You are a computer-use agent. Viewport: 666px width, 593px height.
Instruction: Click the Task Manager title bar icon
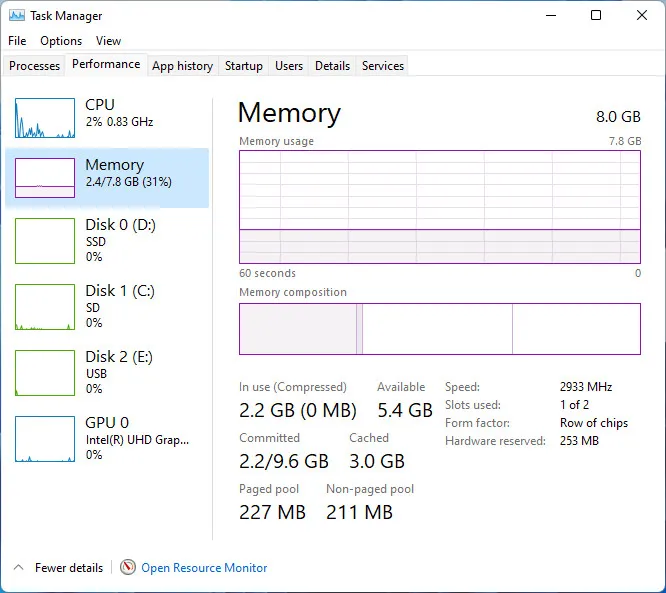(x=17, y=16)
